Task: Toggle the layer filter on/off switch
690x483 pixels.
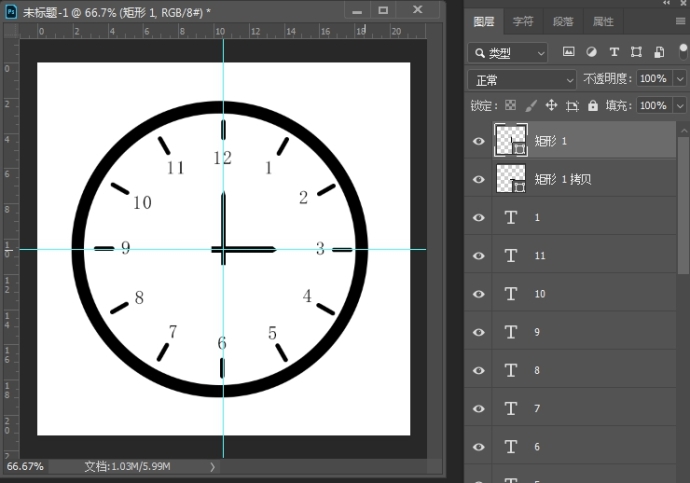Action: point(683,50)
